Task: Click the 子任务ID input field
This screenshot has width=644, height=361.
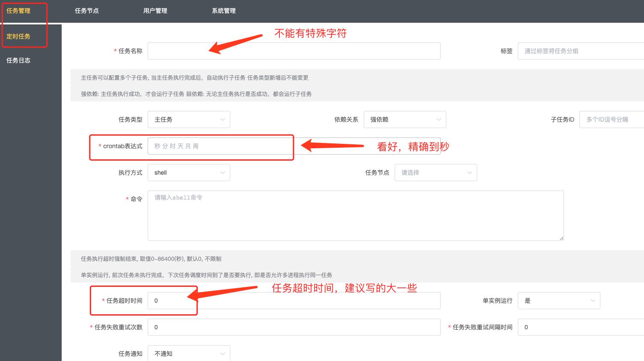Action: click(612, 119)
